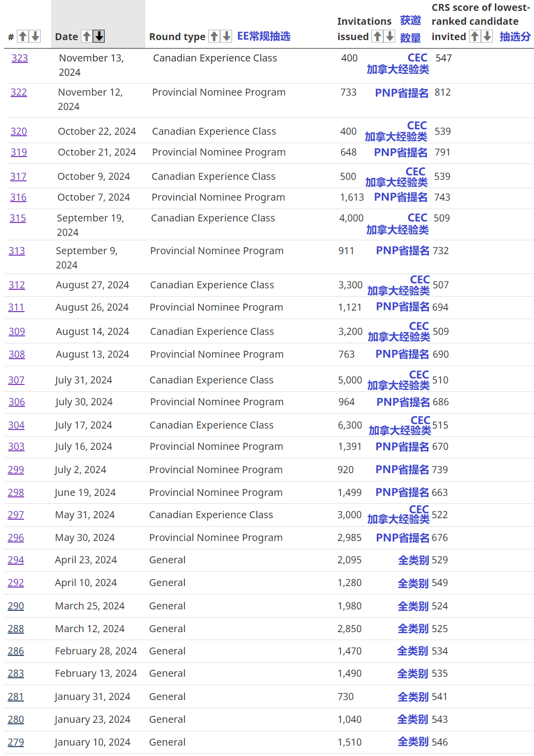
Task: Open draw round 286 link
Action: 16,651
